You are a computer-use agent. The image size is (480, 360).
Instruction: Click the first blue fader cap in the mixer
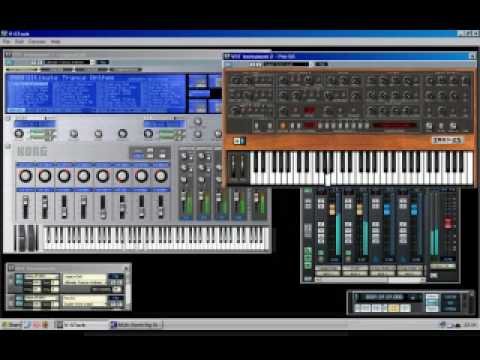[x=387, y=209]
